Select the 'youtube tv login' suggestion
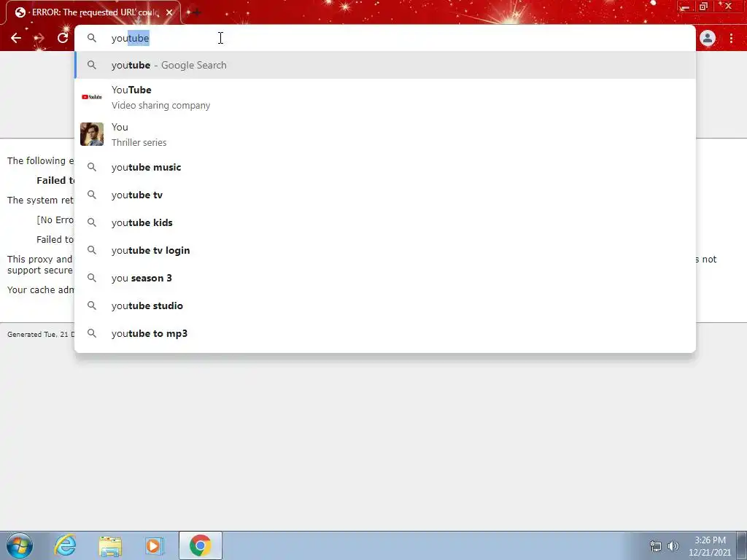Image resolution: width=747 pixels, height=560 pixels. (x=385, y=250)
